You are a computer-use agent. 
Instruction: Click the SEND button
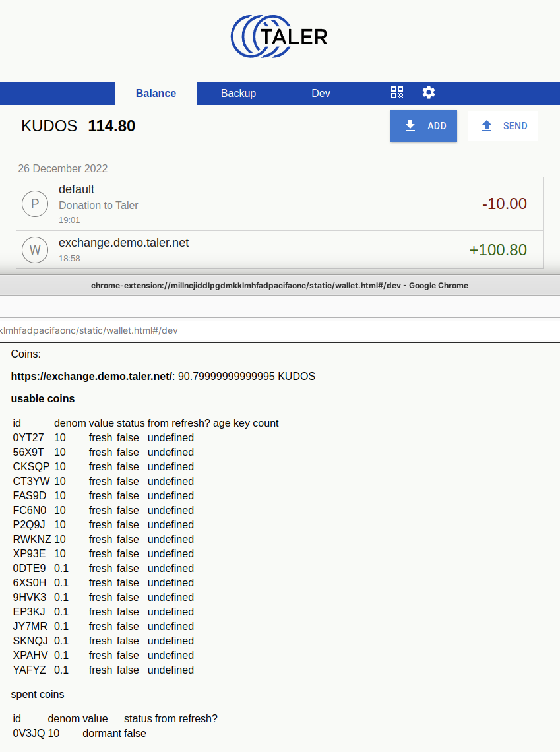click(x=503, y=126)
